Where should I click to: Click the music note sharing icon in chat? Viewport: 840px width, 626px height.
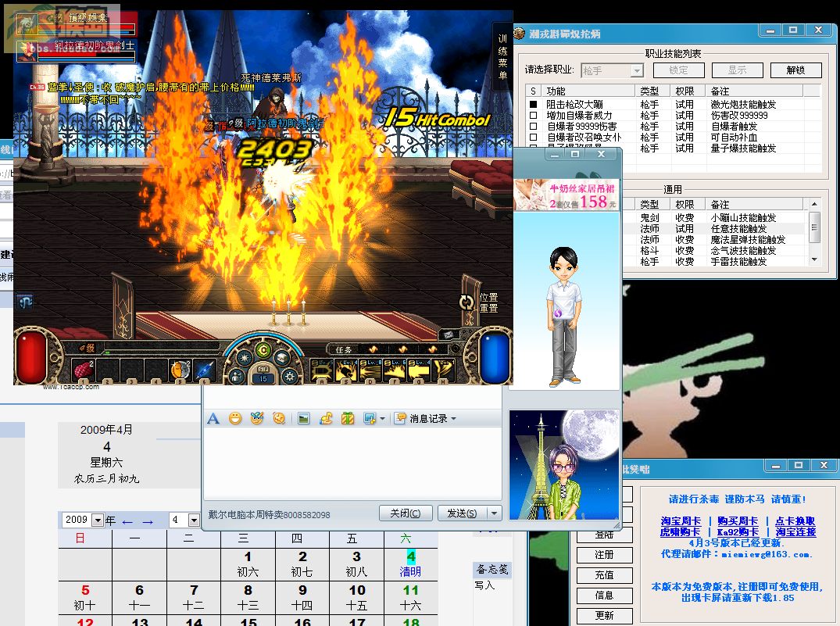pos(325,418)
